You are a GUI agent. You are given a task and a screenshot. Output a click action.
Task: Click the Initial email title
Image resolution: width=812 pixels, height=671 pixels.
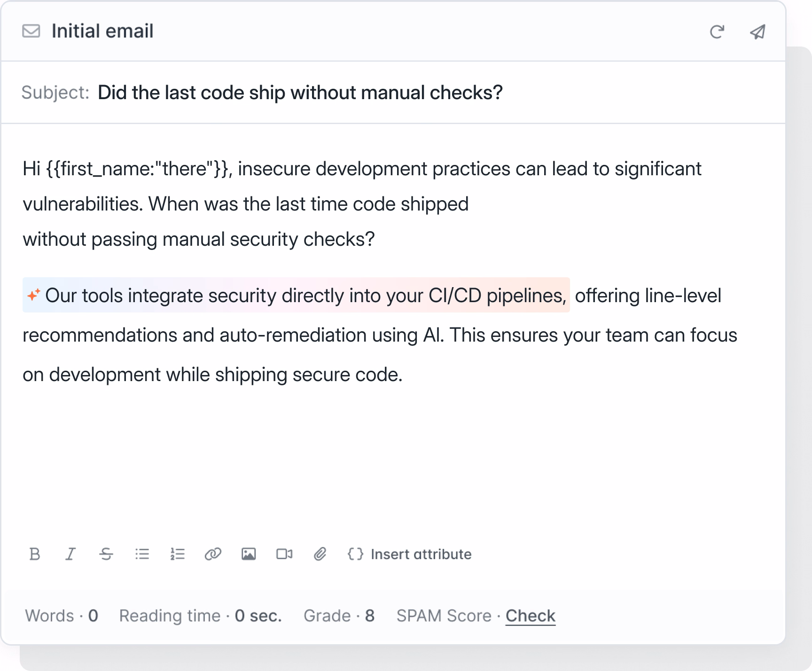click(x=102, y=31)
